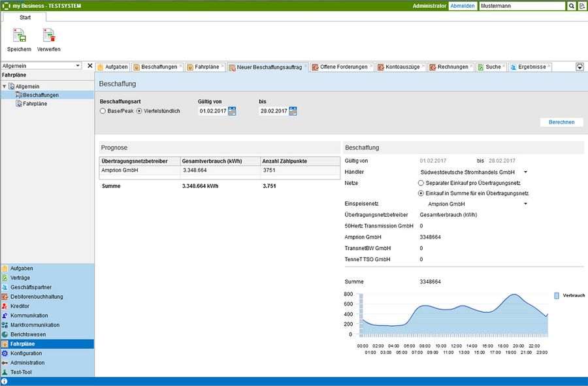Click the search magnifier icon
The image size is (588, 386).
click(572, 6)
